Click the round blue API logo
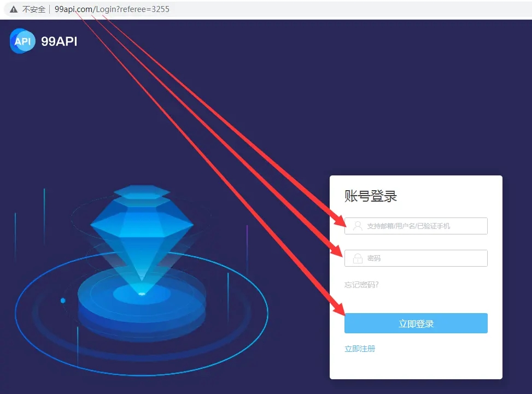The width and height of the screenshot is (532, 394). click(x=22, y=41)
